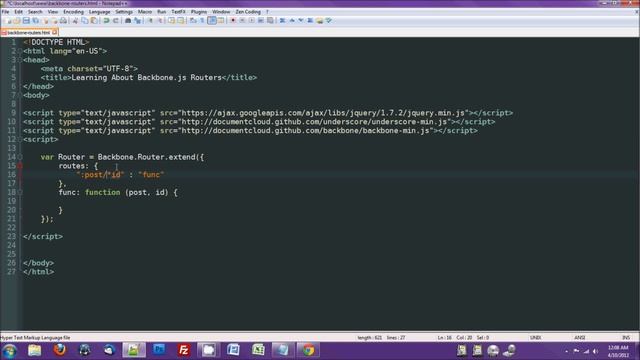The image size is (640, 360).
Task: Click the underscore-min.js URL on line 10
Action: (x=314, y=122)
